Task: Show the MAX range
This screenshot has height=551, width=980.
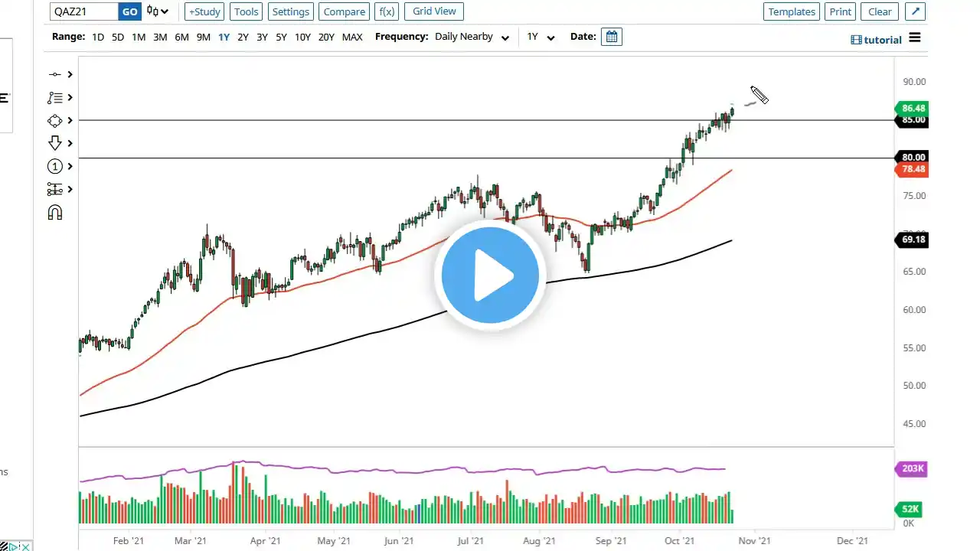Action: point(352,37)
